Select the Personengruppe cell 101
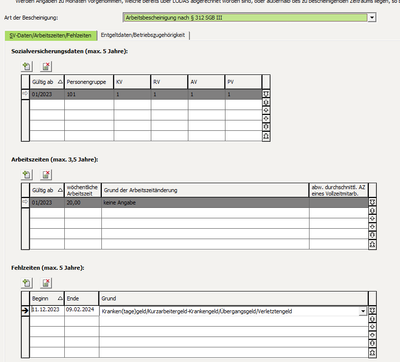 (x=89, y=94)
